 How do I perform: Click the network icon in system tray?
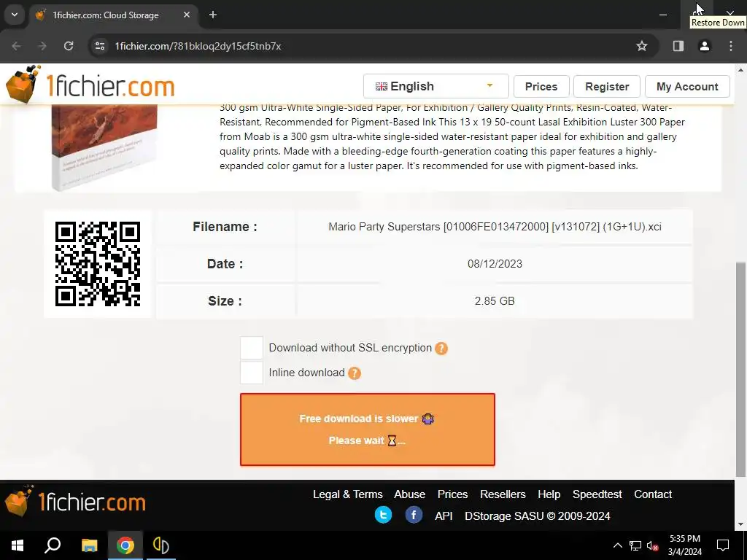(635, 545)
